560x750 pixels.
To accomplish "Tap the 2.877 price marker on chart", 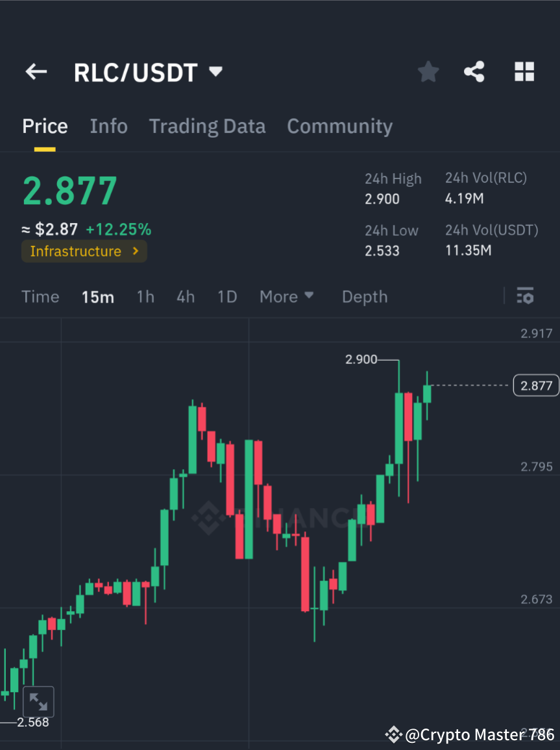I will 536,385.
